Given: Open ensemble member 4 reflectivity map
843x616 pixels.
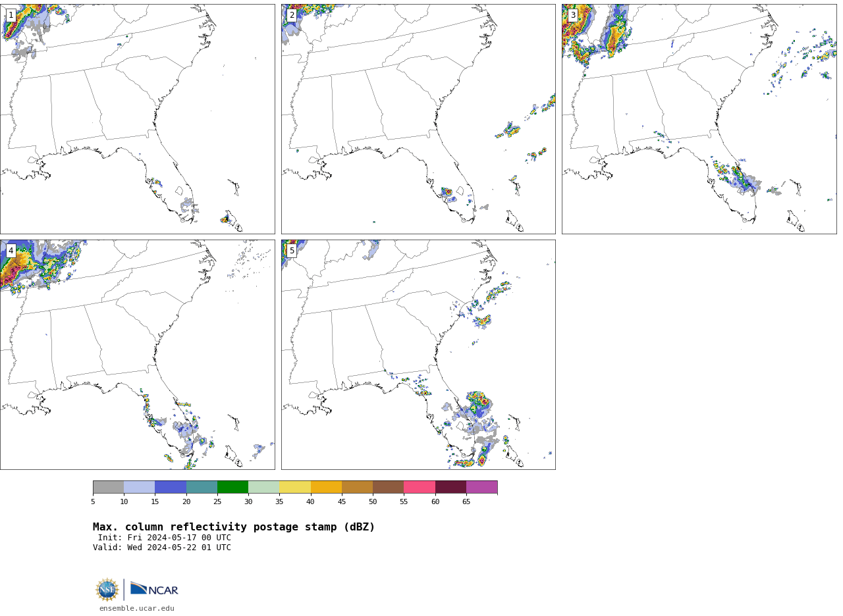Looking at the screenshot, I should click(x=137, y=355).
